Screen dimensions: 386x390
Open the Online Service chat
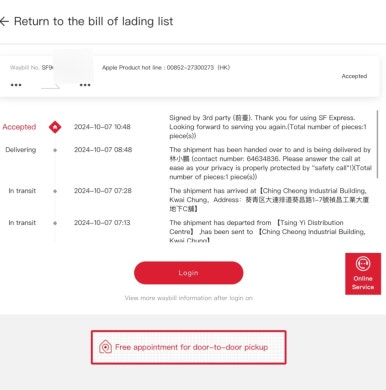[x=363, y=274]
